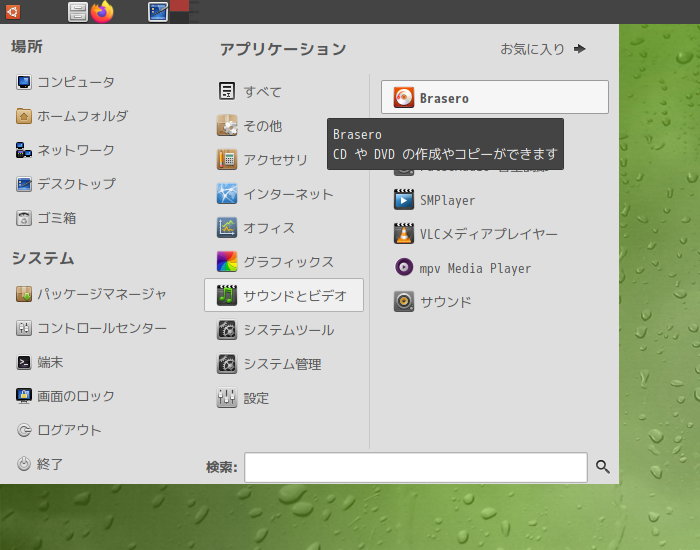This screenshot has height=550, width=700.
Task: Open the file manager from the top panel
Action: tap(78, 12)
